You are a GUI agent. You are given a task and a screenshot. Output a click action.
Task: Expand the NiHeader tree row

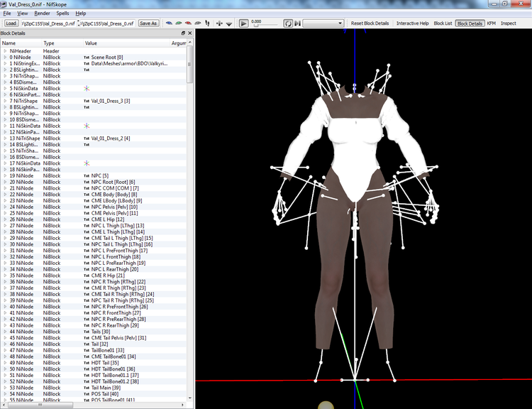point(5,51)
